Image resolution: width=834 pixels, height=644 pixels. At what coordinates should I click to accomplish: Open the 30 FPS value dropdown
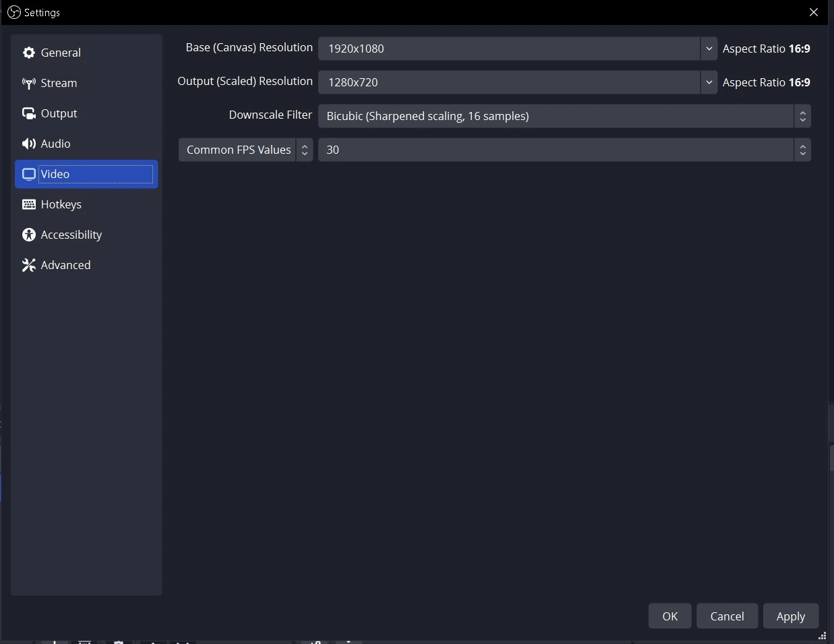pyautogui.click(x=564, y=150)
